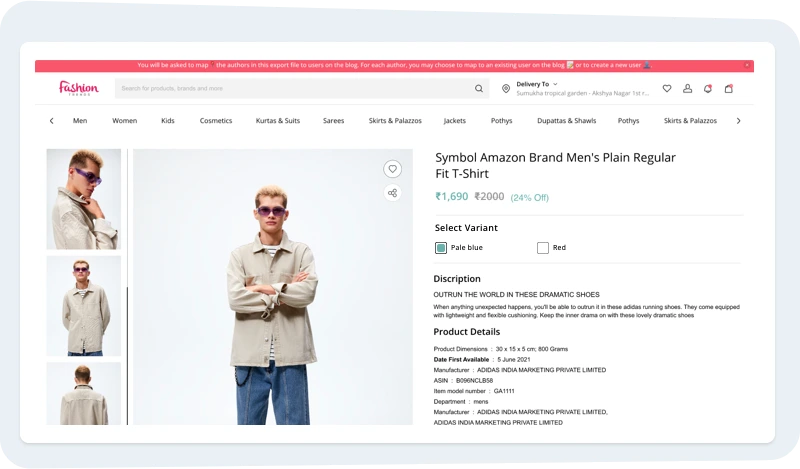Click the Fashion logo
This screenshot has width=800, height=469.
[78, 88]
